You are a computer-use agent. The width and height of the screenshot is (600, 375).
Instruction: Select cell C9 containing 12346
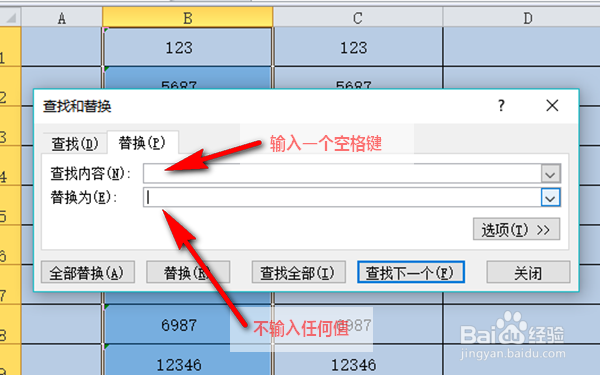pyautogui.click(x=358, y=360)
